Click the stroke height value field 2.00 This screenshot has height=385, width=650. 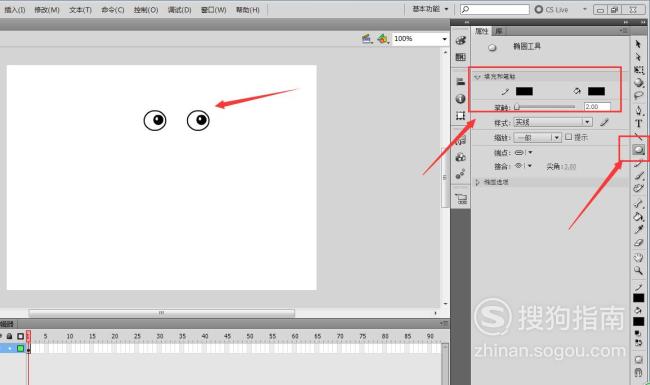pos(597,107)
